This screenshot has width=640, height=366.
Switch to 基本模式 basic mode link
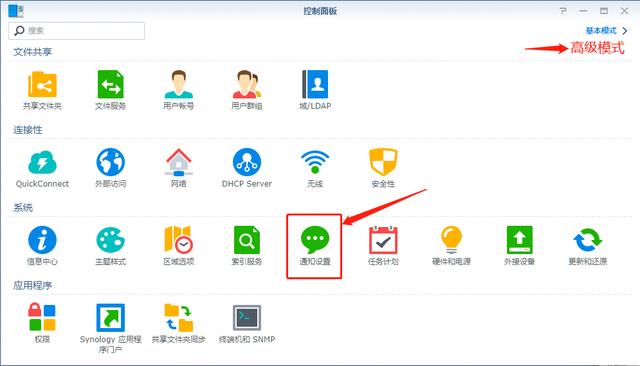pos(601,31)
